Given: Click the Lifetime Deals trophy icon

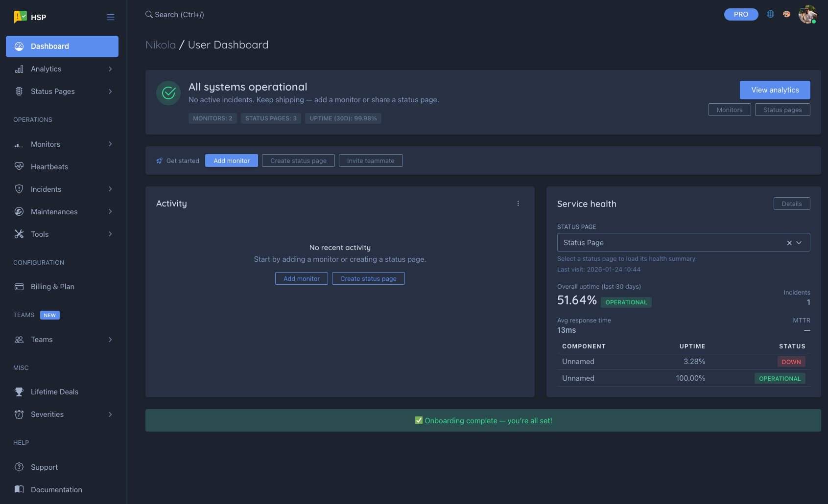Looking at the screenshot, I should pos(19,391).
